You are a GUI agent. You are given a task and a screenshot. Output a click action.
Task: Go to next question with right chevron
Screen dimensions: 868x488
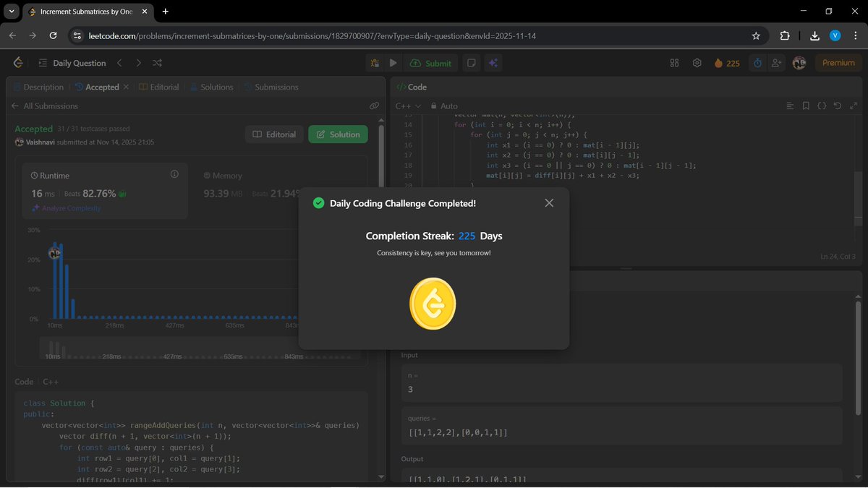[138, 63]
